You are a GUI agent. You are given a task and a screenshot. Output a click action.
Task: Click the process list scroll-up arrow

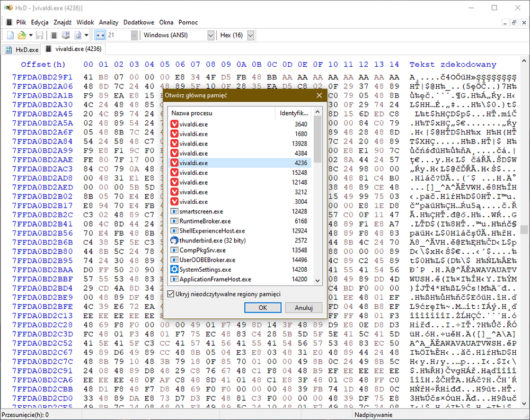[x=317, y=112]
